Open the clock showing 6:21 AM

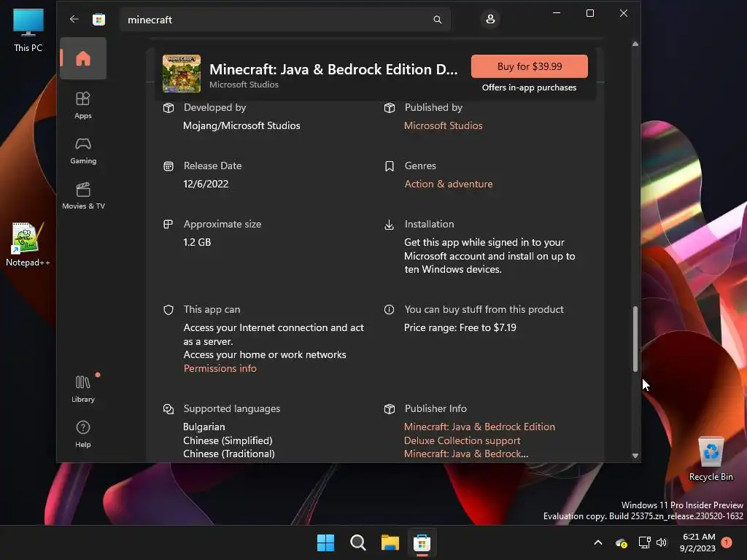pos(697,542)
